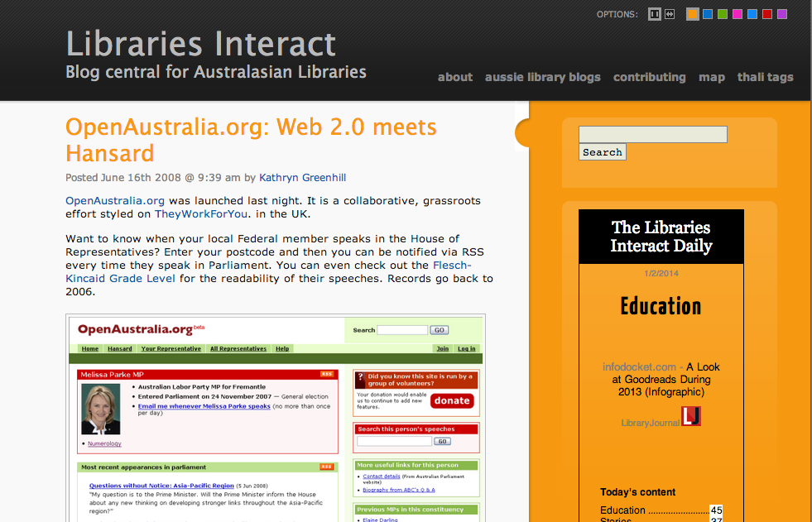Follow the infodocket.com link
812x522 pixels.
coord(639,366)
